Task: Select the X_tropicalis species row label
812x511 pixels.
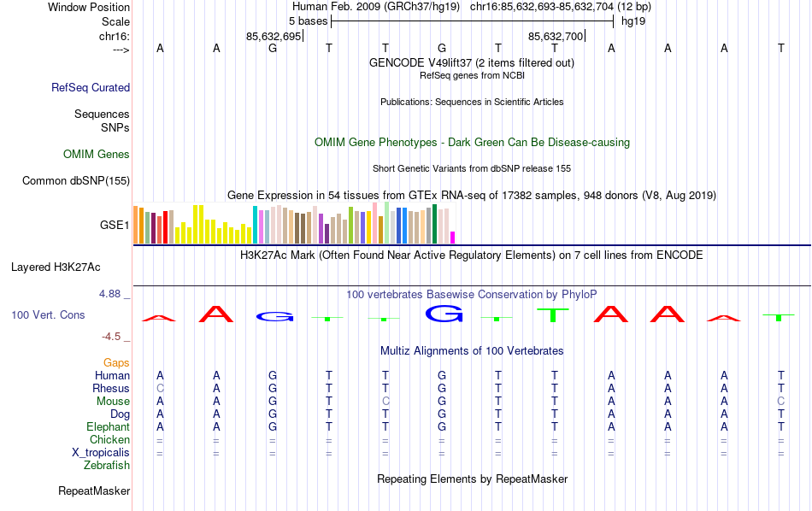Action: (x=101, y=453)
